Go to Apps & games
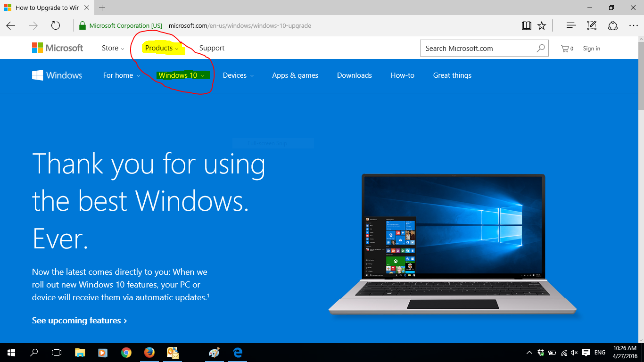Screen dimensions: 644x362 [295, 75]
